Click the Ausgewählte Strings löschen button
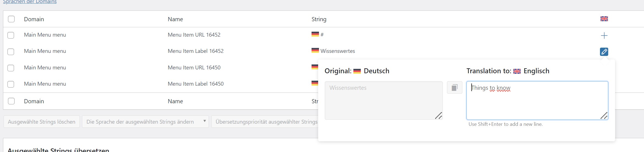 [x=42, y=122]
